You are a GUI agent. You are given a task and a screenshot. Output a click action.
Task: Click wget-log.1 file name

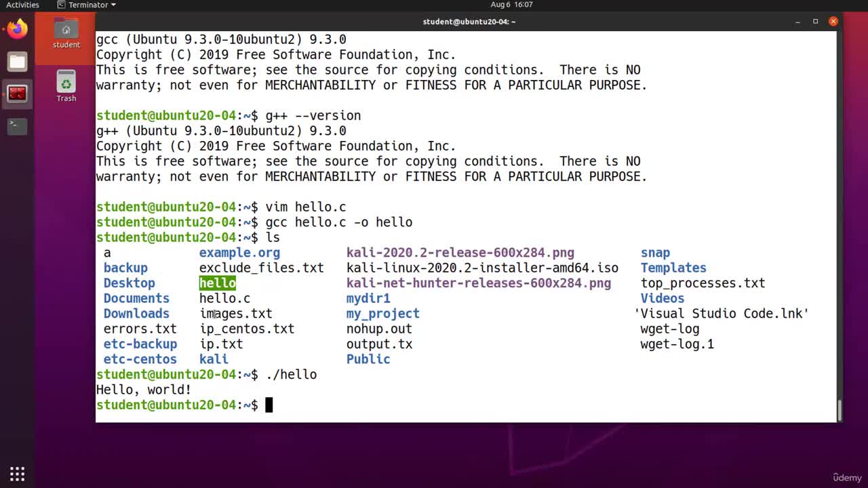[677, 344]
